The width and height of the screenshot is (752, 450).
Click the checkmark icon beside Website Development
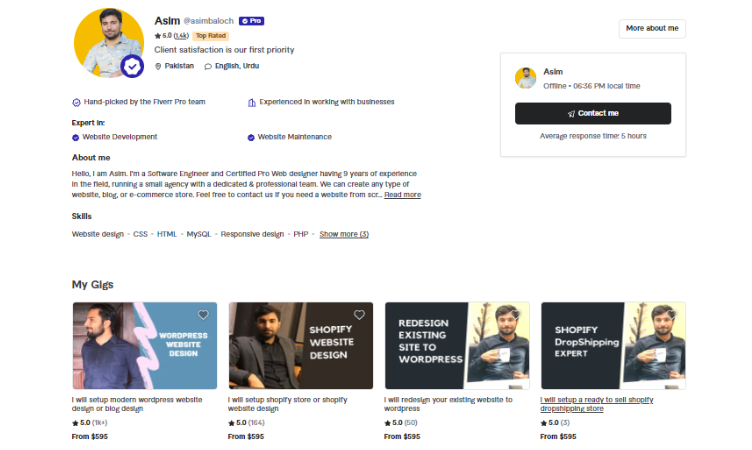coord(76,137)
